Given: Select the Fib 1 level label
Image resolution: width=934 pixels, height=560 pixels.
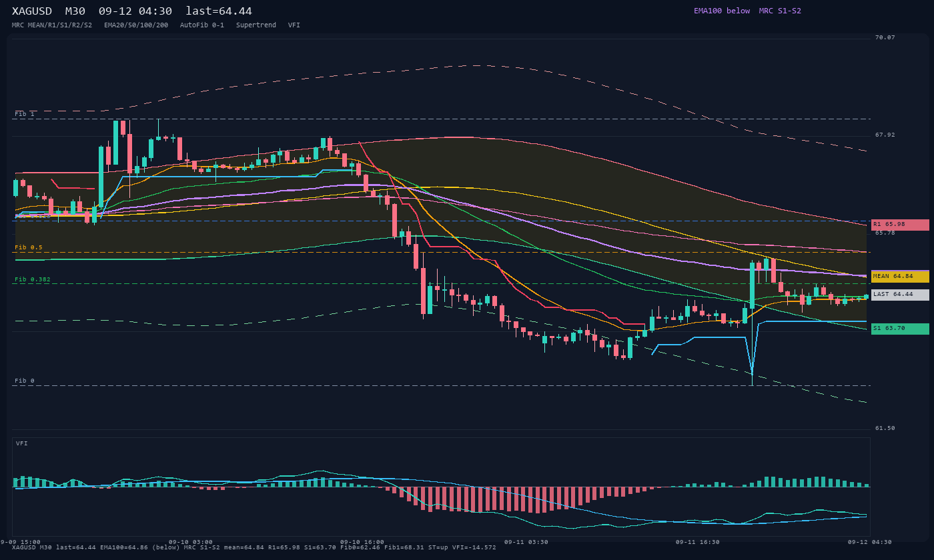Looking at the screenshot, I should coord(25,114).
